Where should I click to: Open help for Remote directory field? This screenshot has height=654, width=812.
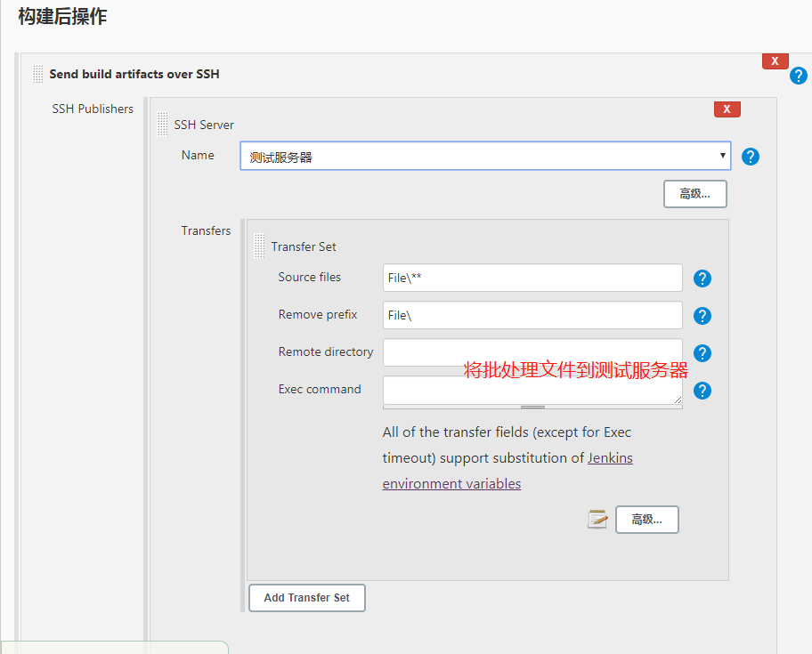click(702, 353)
